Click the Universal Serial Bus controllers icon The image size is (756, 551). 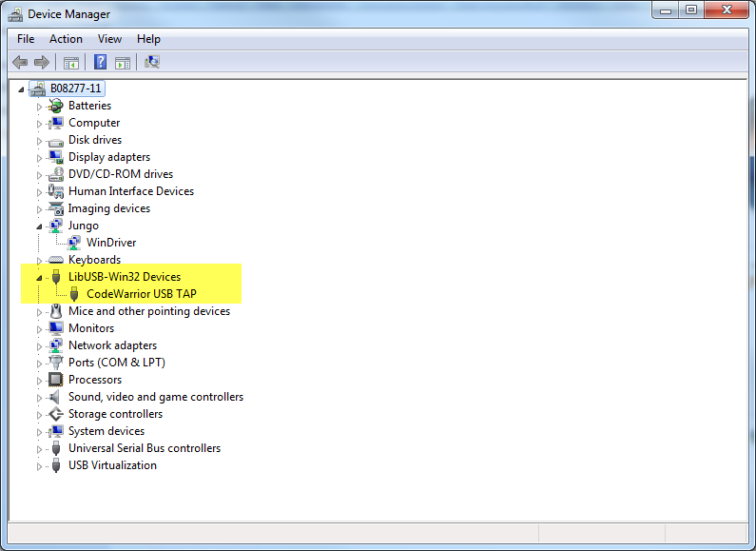coord(56,448)
